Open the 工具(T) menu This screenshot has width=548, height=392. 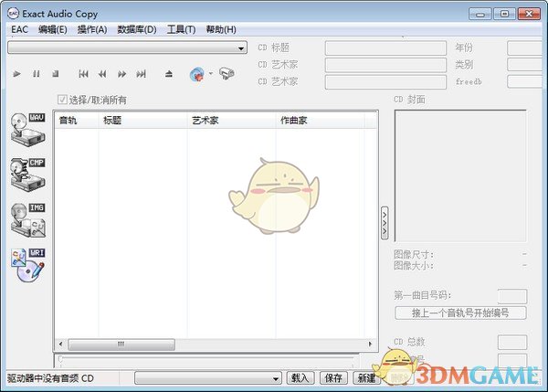tap(181, 29)
